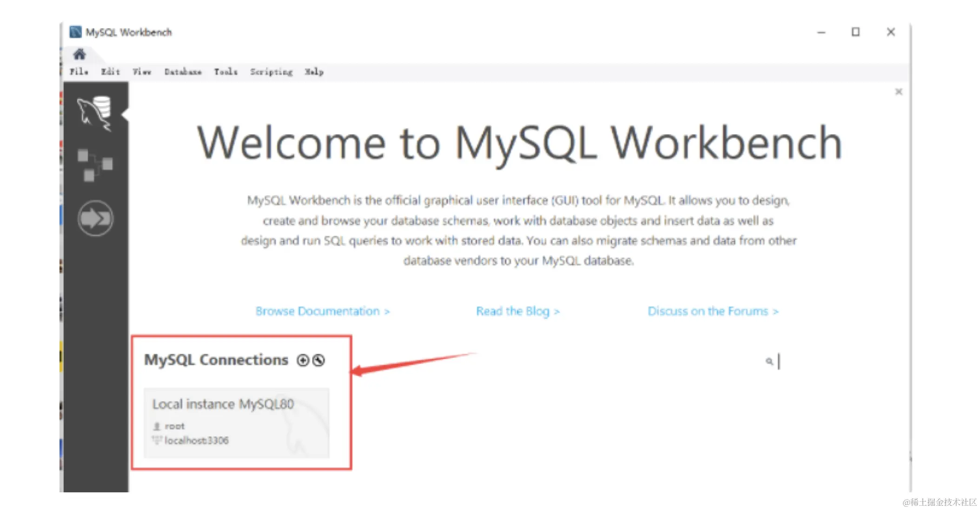
Task: Open the Database menu
Action: (x=183, y=72)
